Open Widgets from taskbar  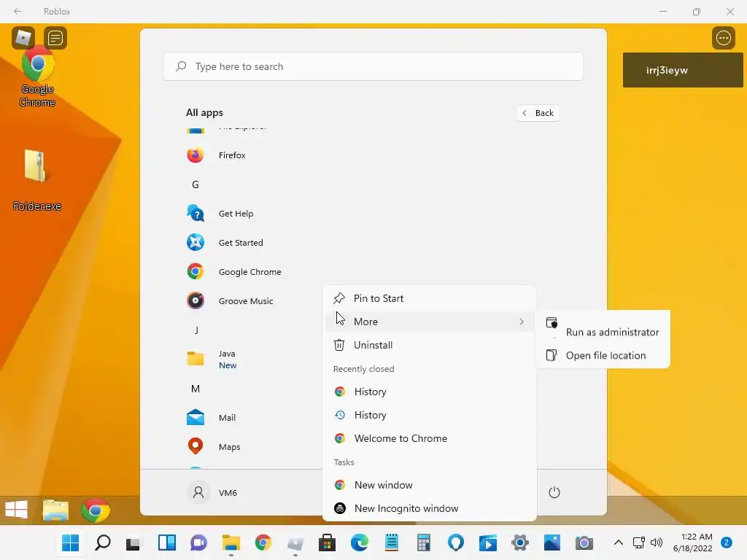tap(166, 542)
